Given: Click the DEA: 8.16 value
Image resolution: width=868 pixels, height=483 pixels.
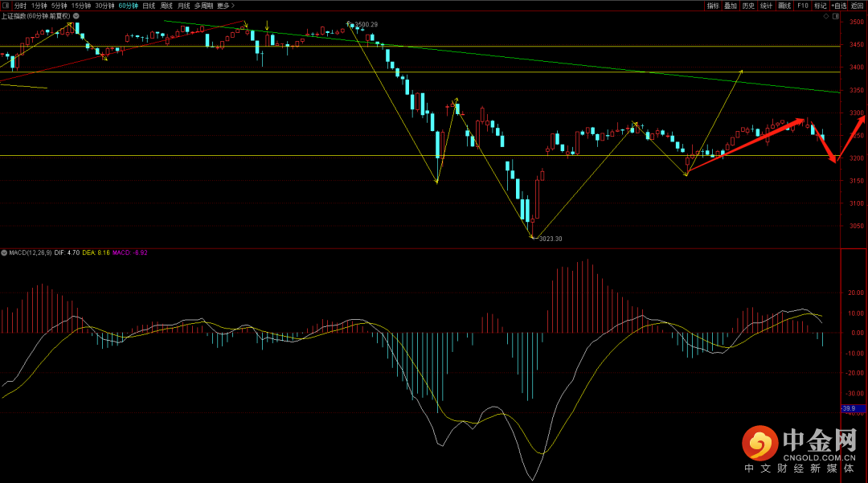Looking at the screenshot, I should 96,253.
